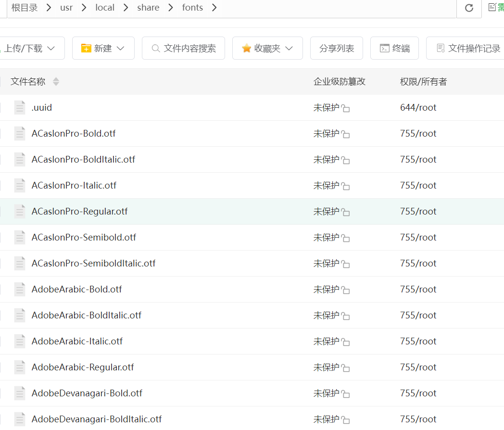Click fonts in breadcrumb path
This screenshot has width=504, height=430.
(192, 7)
